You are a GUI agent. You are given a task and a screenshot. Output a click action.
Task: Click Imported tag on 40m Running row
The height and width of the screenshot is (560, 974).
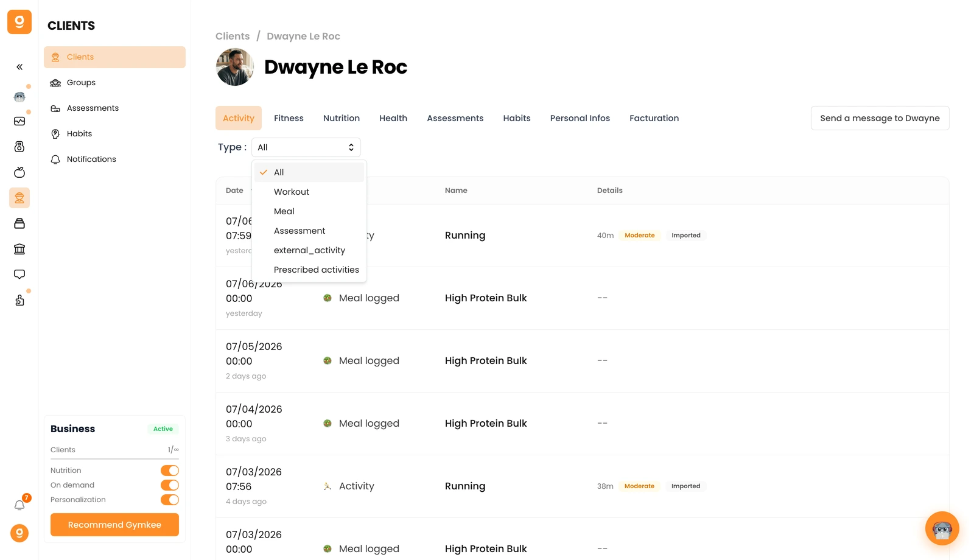click(686, 236)
